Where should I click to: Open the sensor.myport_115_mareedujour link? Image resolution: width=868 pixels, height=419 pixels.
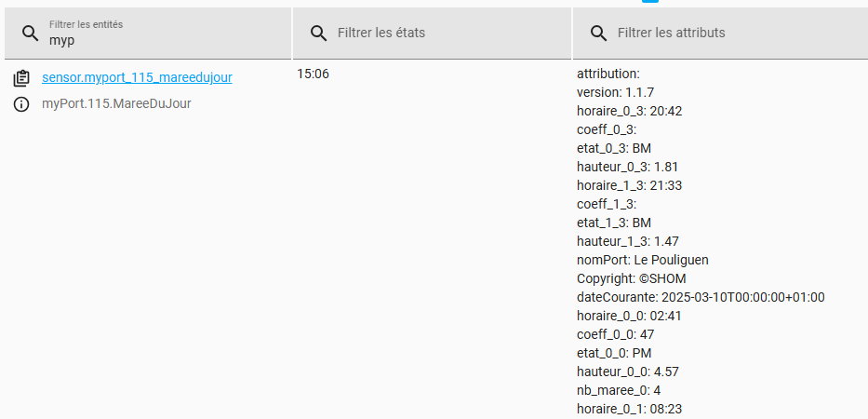(137, 77)
